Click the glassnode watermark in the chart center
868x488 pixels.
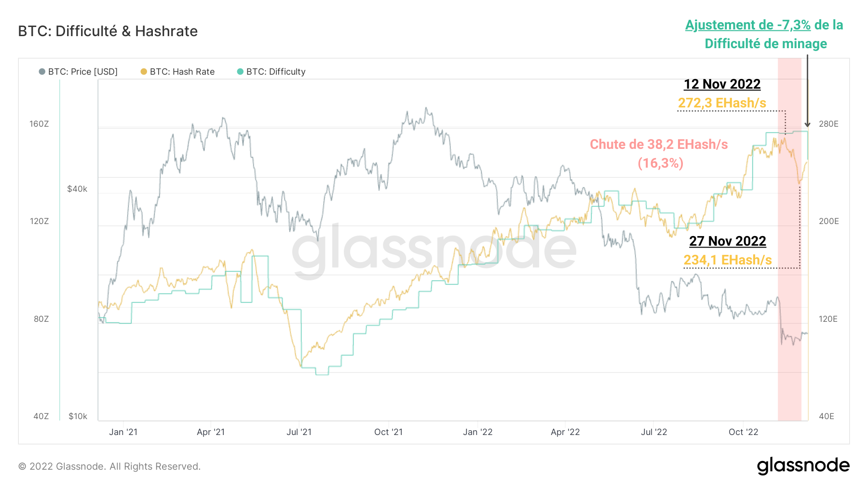pos(434,251)
